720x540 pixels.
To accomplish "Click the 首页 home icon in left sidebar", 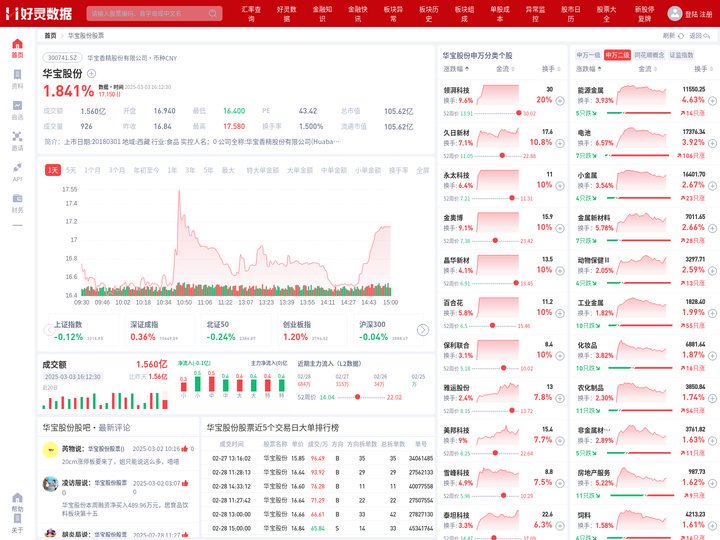I will coord(17,44).
